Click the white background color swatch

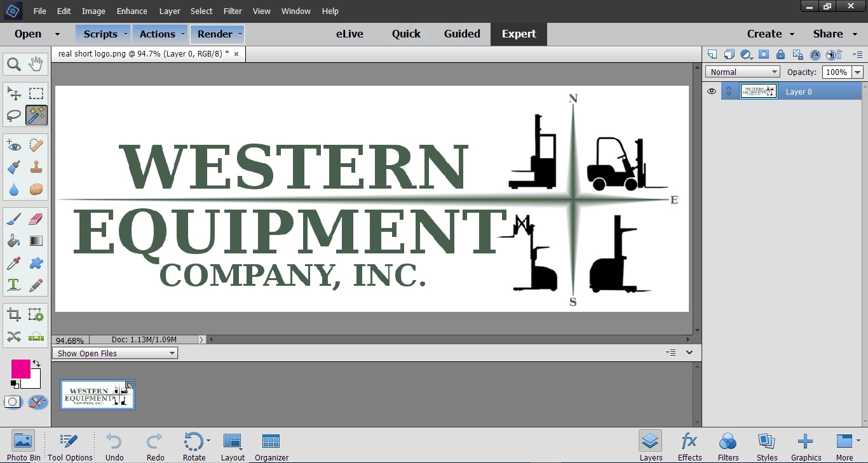(x=34, y=382)
